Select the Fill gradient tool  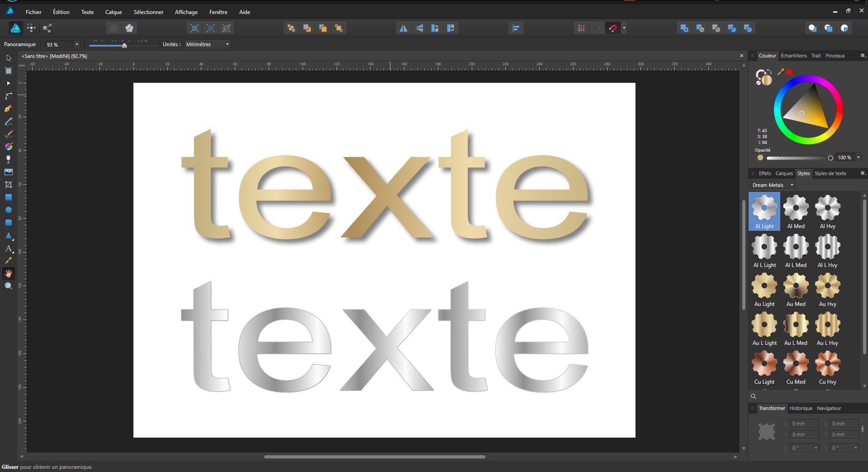(9, 147)
